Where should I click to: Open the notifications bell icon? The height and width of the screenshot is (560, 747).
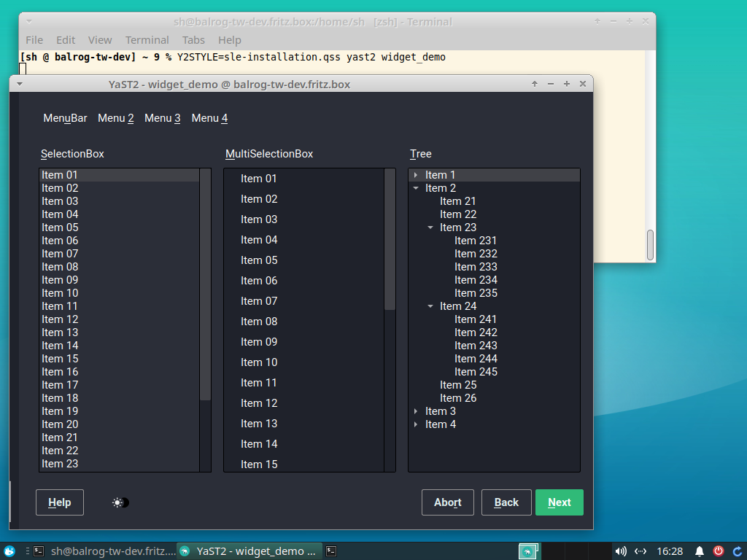pyautogui.click(x=699, y=551)
